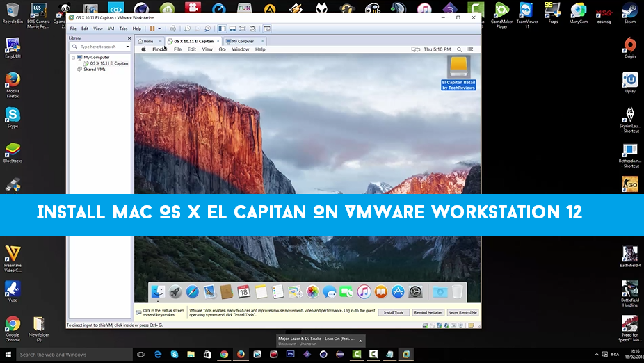Screen dimensions: 644x363
Task: Open the Window menu in macOS menu bar
Action: click(x=240, y=49)
